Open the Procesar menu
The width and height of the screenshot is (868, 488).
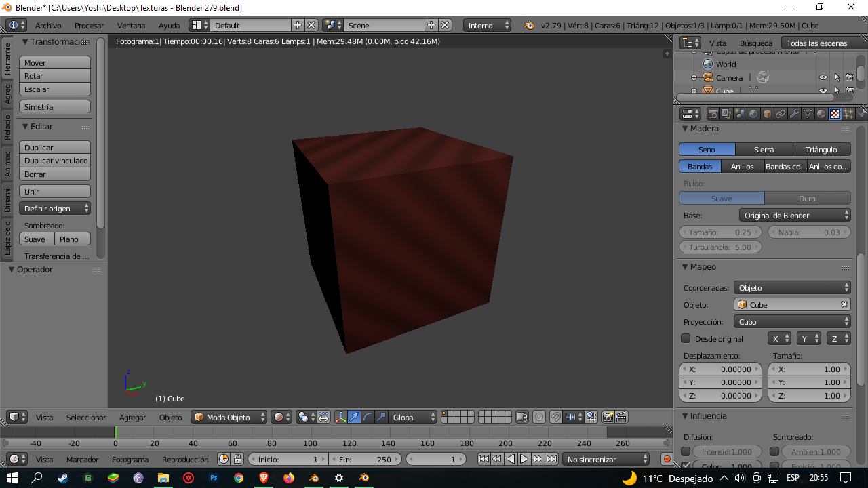(90, 26)
